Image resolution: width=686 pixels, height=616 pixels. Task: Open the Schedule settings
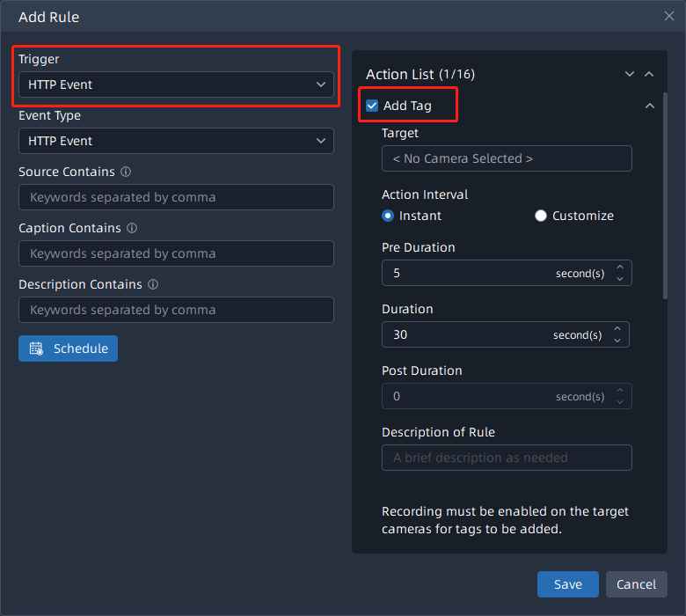68,348
